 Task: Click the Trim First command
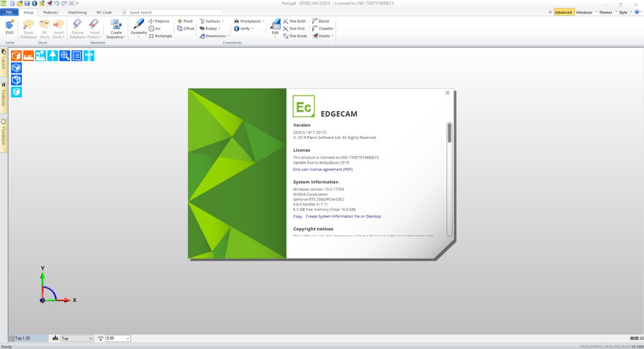294,29
